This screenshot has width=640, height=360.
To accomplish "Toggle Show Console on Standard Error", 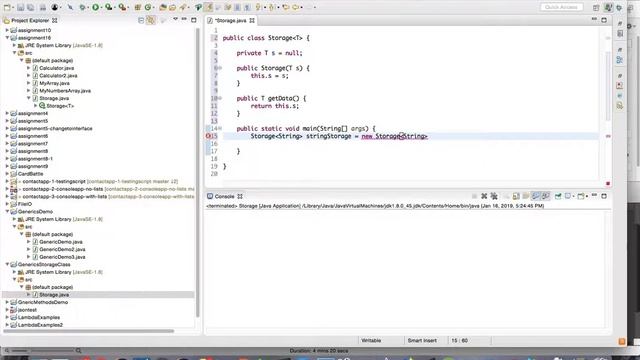I will [x=545, y=196].
